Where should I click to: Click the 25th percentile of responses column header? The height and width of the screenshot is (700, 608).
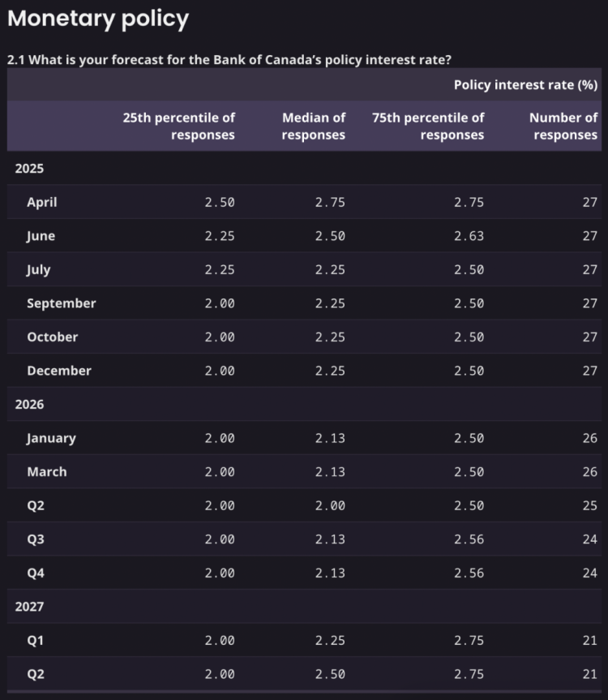(179, 126)
